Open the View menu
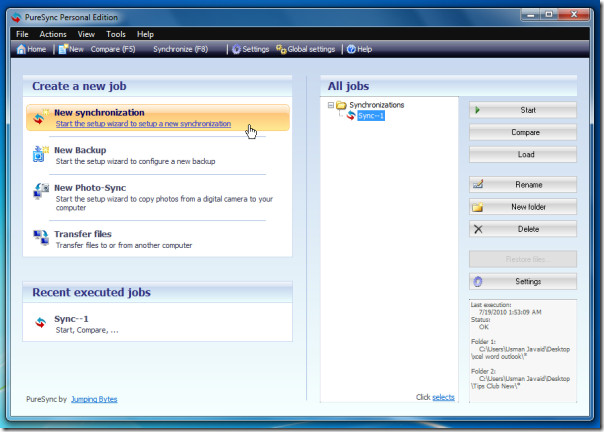 pyautogui.click(x=86, y=34)
